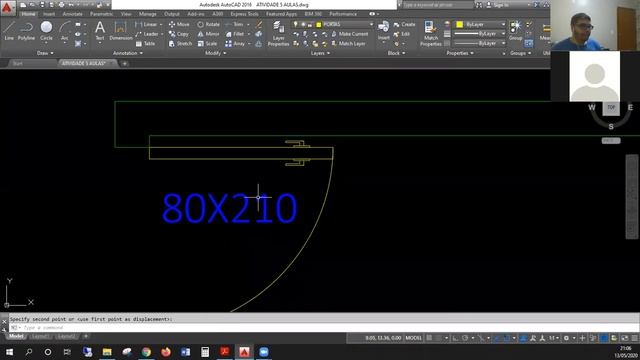This screenshot has width=640, height=360.
Task: Click yellow PORTAS layer color swatch
Action: (x=319, y=24)
